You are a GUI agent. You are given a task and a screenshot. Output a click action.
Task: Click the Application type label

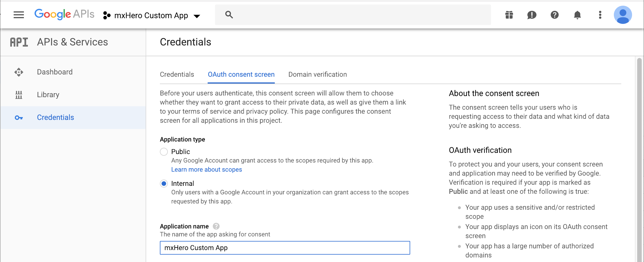182,140
